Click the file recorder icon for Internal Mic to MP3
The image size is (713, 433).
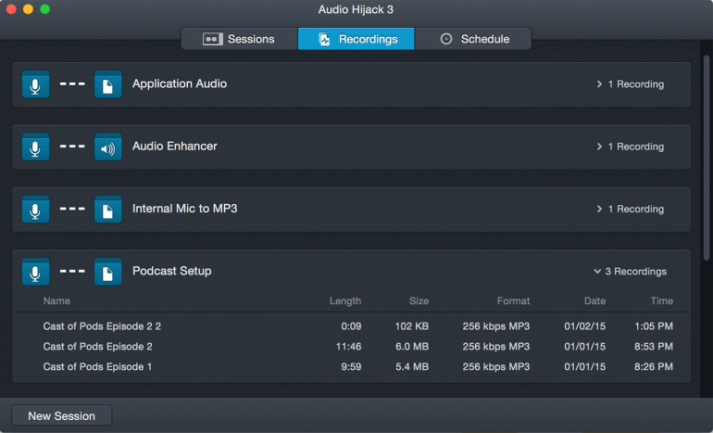coord(107,210)
